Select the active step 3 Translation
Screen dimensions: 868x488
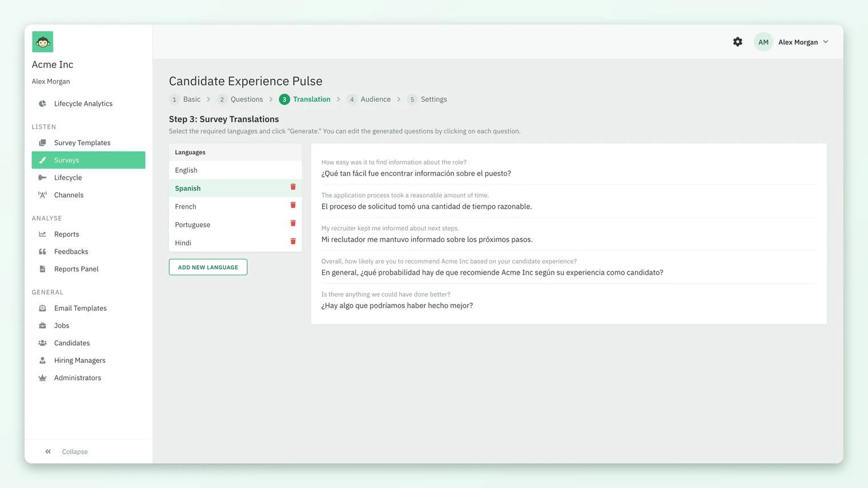pos(305,99)
